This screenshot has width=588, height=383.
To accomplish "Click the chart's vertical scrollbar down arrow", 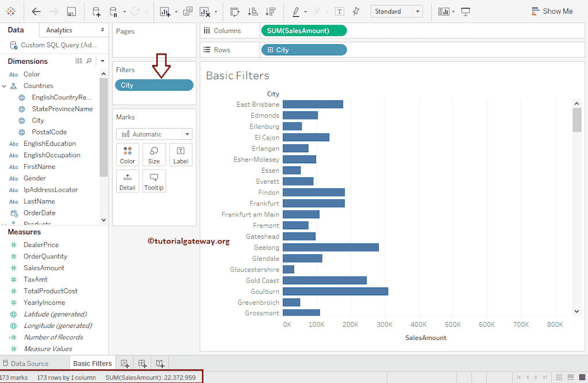I will click(x=577, y=311).
